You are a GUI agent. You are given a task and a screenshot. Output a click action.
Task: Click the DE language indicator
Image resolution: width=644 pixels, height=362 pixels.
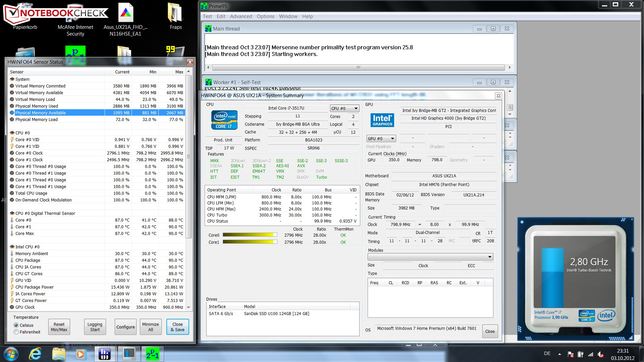tap(547, 353)
